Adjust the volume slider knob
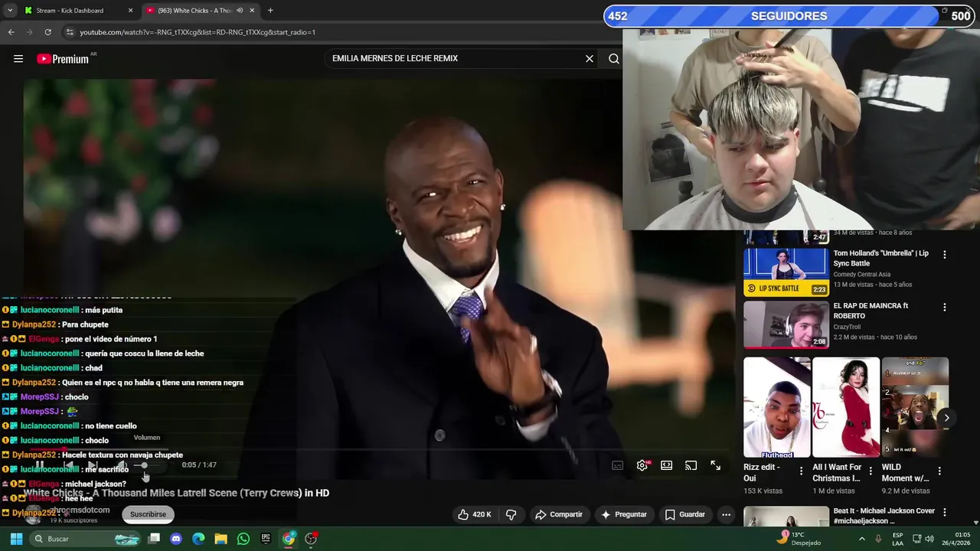Image resolution: width=980 pixels, height=551 pixels. [144, 465]
